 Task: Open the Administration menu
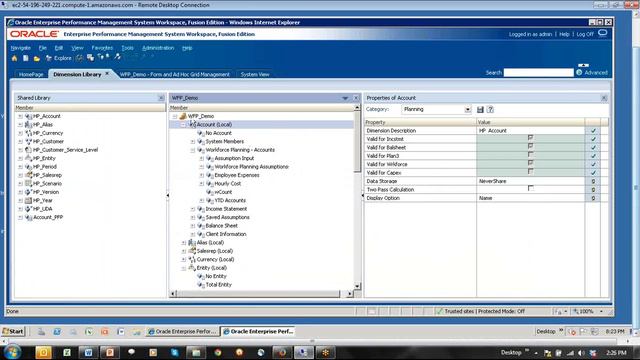click(x=158, y=48)
